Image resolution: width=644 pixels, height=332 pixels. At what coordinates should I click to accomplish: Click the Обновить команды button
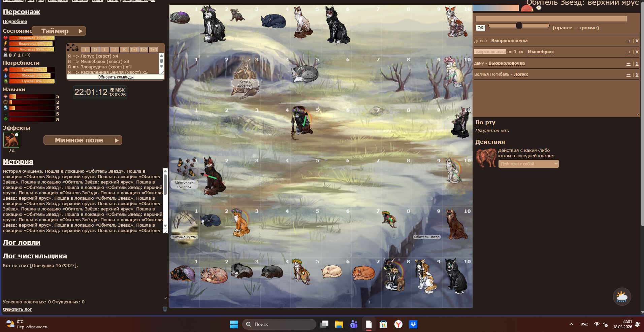[116, 77]
